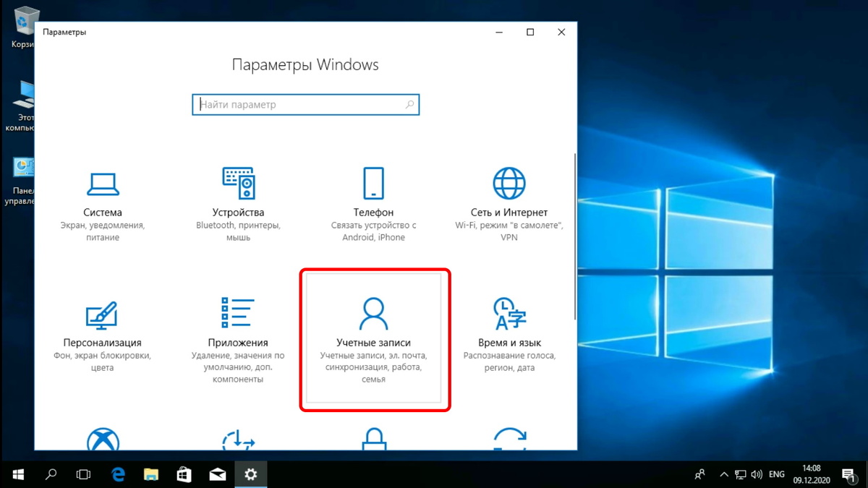
Task: Open the People icon in the taskbar
Action: pyautogui.click(x=699, y=474)
